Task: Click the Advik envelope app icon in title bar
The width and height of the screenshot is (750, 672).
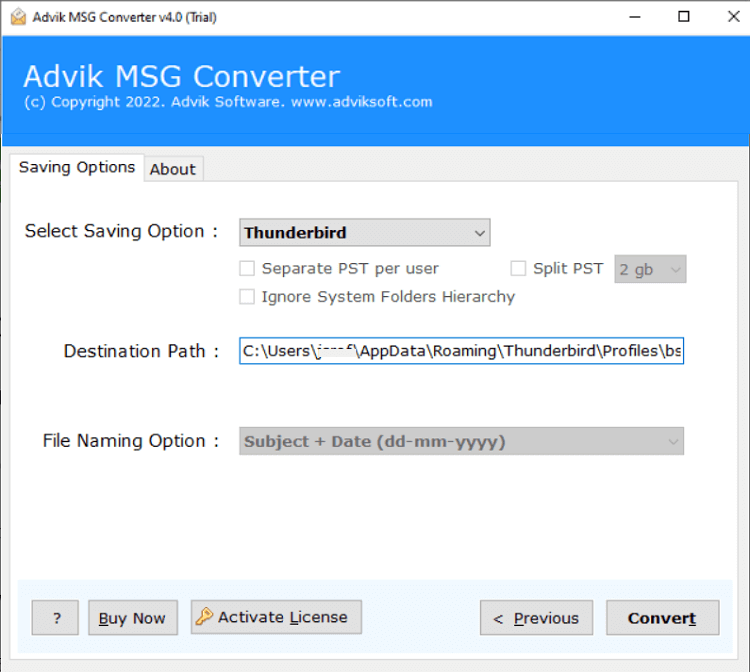Action: [18, 17]
